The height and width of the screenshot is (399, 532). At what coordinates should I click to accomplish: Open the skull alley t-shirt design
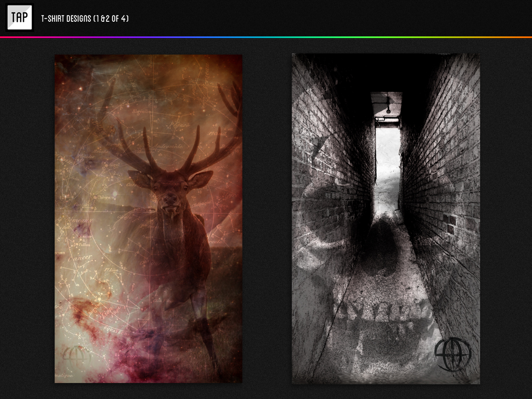tap(386, 219)
